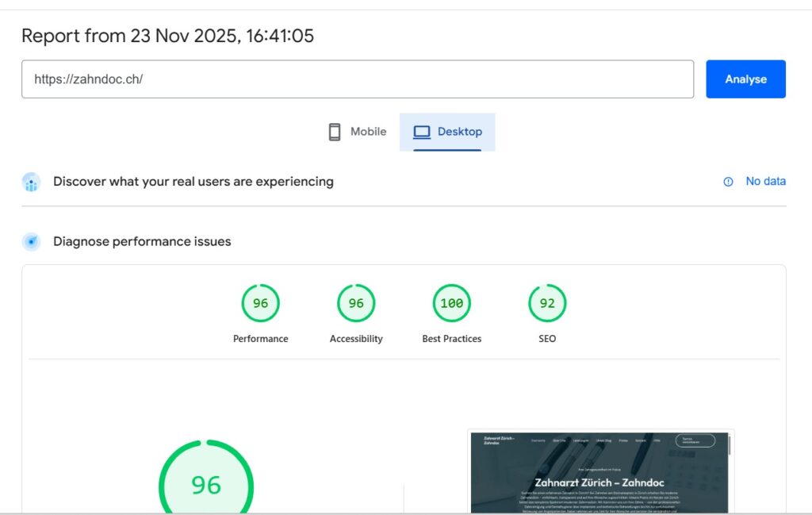
Task: Switch to the Desktop tab label
Action: [459, 132]
